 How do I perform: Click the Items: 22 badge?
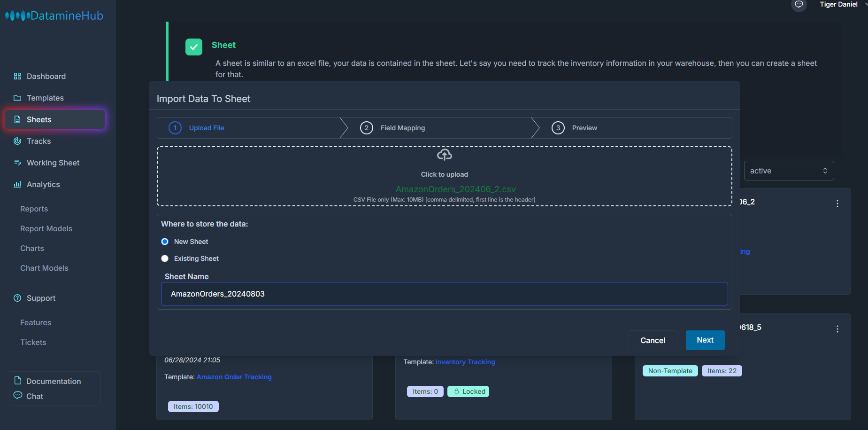point(722,371)
